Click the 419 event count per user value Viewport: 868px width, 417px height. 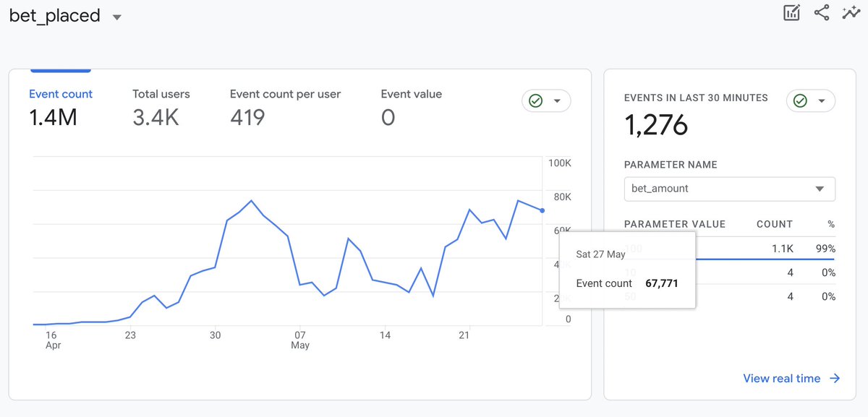point(247,117)
